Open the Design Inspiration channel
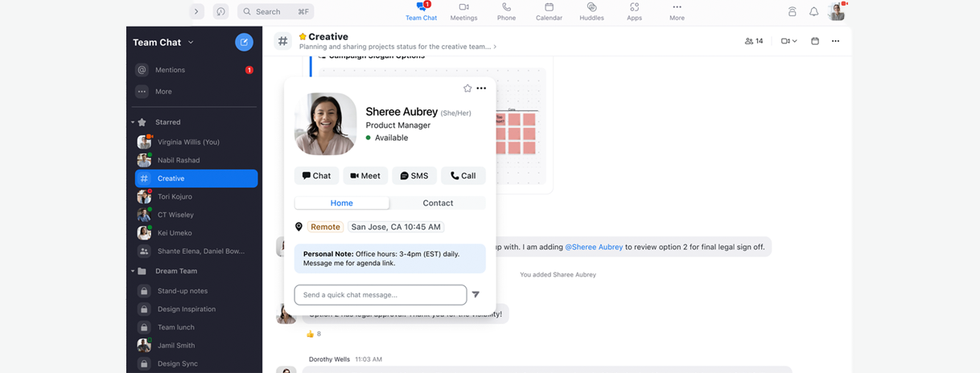Screen dimensions: 980x373 pos(196,309)
